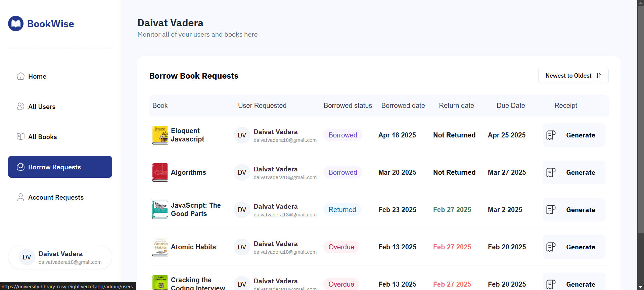Click the All Books open-book icon
This screenshot has width=644, height=290.
[x=20, y=137]
